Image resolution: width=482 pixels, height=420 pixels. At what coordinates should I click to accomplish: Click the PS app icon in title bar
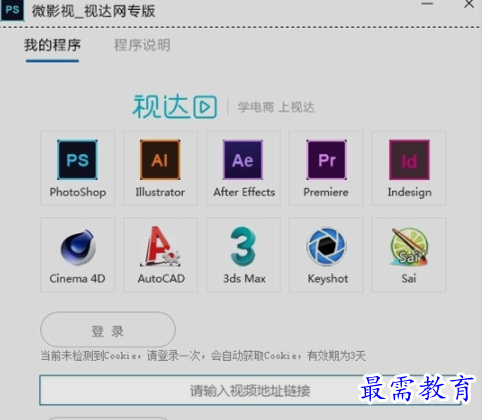click(x=12, y=10)
